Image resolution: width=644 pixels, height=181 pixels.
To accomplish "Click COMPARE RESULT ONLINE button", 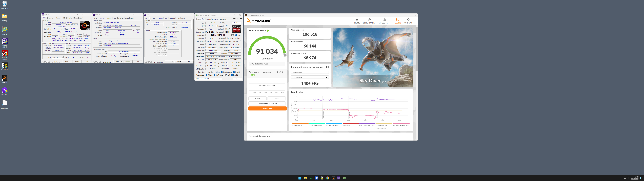I will 267,103.
